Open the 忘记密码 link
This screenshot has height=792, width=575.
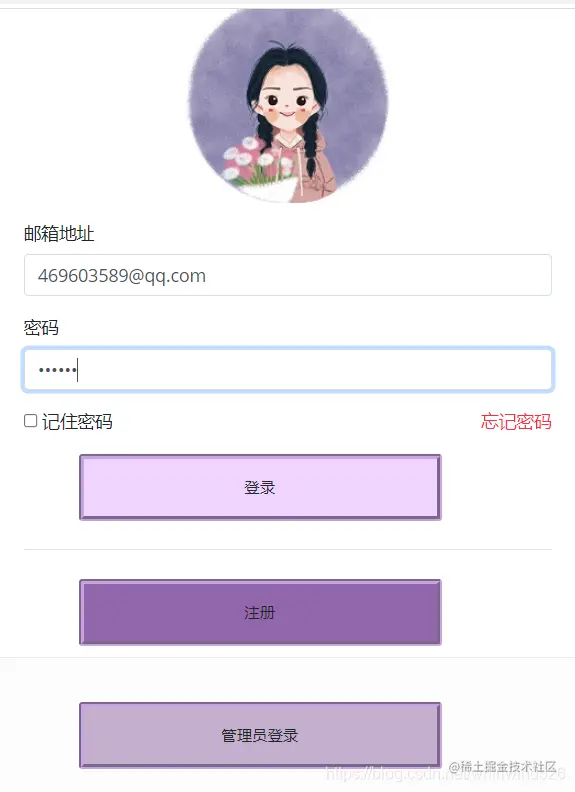(x=516, y=421)
